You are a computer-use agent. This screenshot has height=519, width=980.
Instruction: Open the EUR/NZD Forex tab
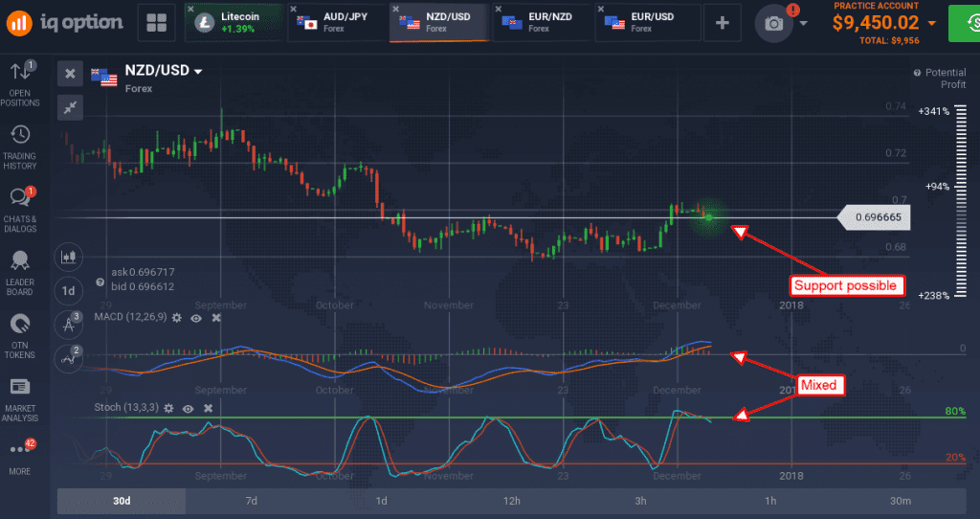coord(543,23)
